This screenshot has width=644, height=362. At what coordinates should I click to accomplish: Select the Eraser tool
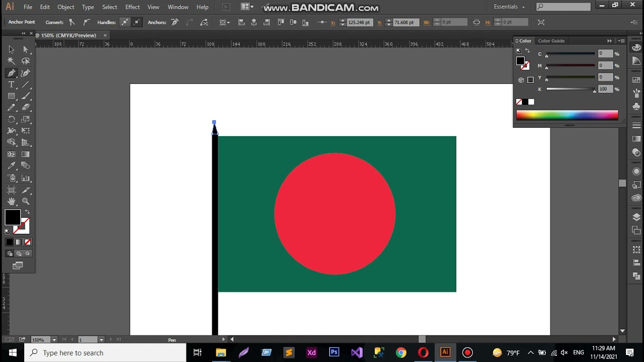click(26, 108)
